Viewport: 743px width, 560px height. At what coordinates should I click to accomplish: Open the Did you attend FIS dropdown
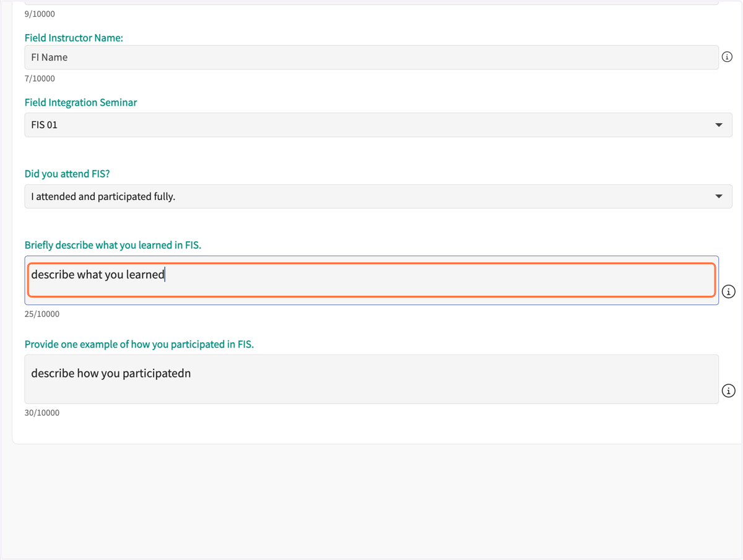[x=378, y=196]
